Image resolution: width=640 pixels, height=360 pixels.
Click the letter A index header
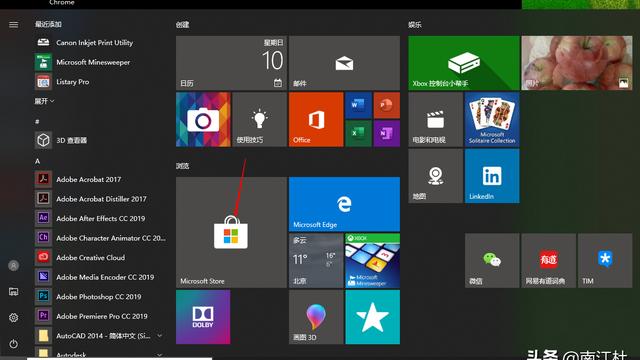pos(38,162)
